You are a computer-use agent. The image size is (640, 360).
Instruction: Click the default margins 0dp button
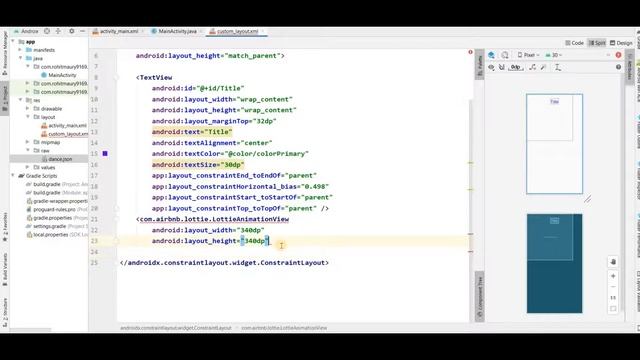click(x=516, y=67)
